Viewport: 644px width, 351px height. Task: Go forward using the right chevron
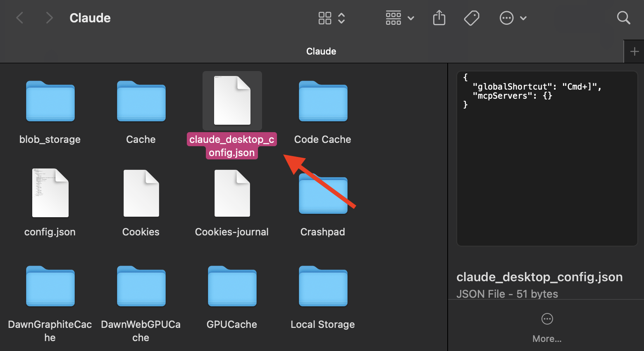coord(49,18)
